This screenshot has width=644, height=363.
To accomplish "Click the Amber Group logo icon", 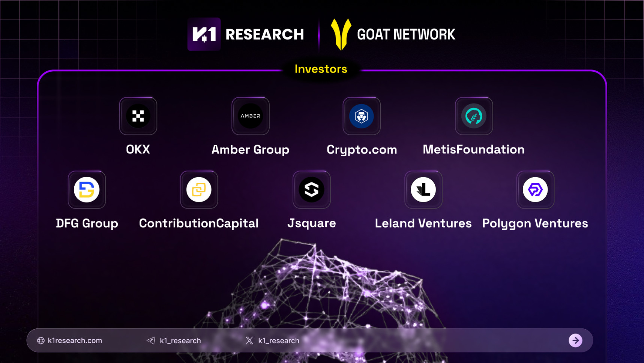I will [251, 116].
